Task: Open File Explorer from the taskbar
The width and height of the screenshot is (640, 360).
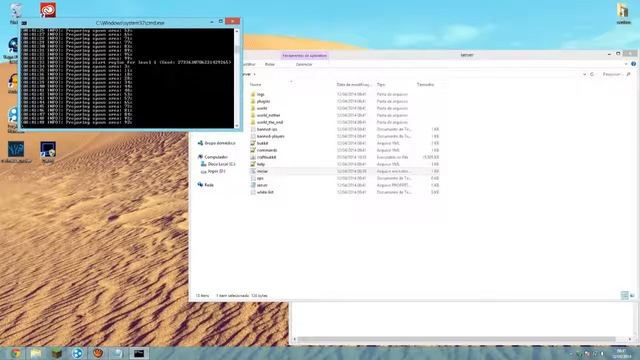Action: coord(36,353)
